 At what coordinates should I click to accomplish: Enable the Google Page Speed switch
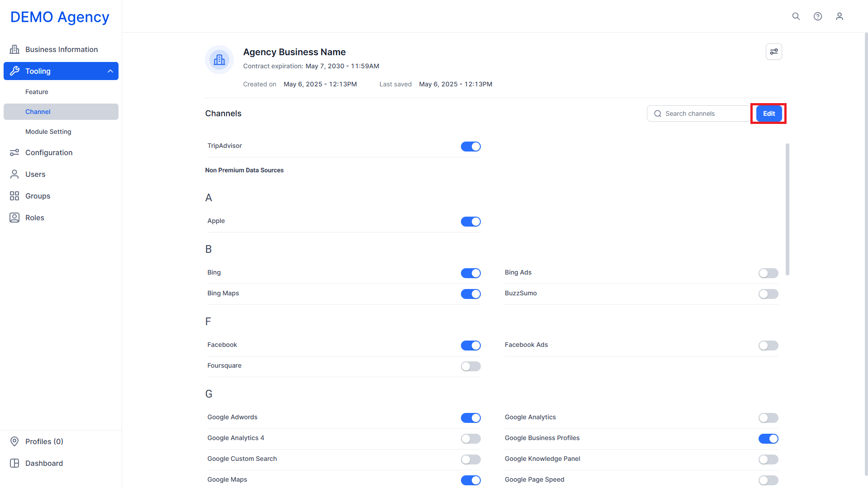(x=768, y=480)
